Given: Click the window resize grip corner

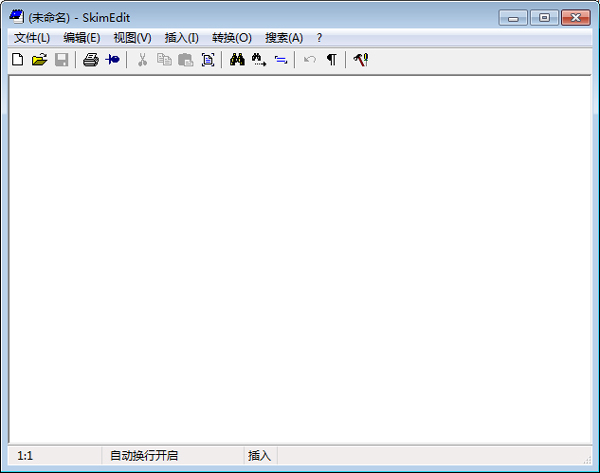Looking at the screenshot, I should 587,460.
